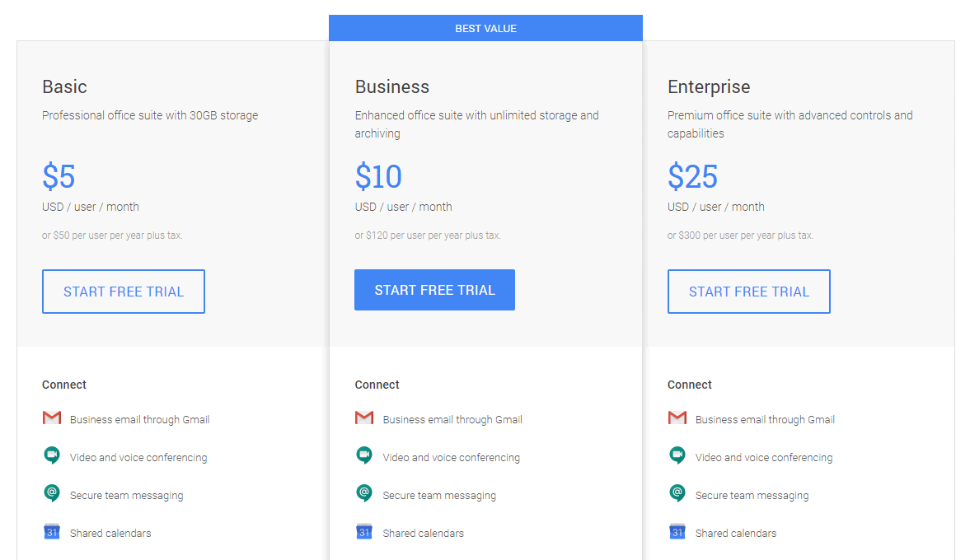Click the secure team messaging icon under Basic

tap(52, 494)
